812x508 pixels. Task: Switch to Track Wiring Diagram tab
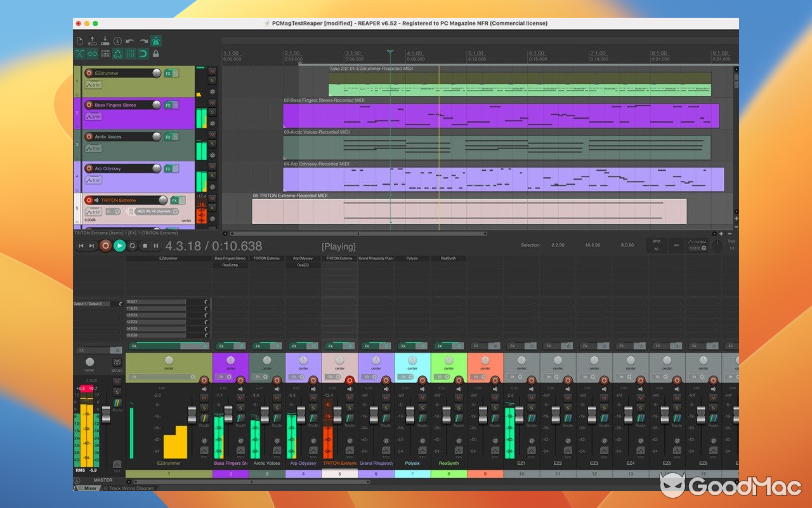point(132,488)
